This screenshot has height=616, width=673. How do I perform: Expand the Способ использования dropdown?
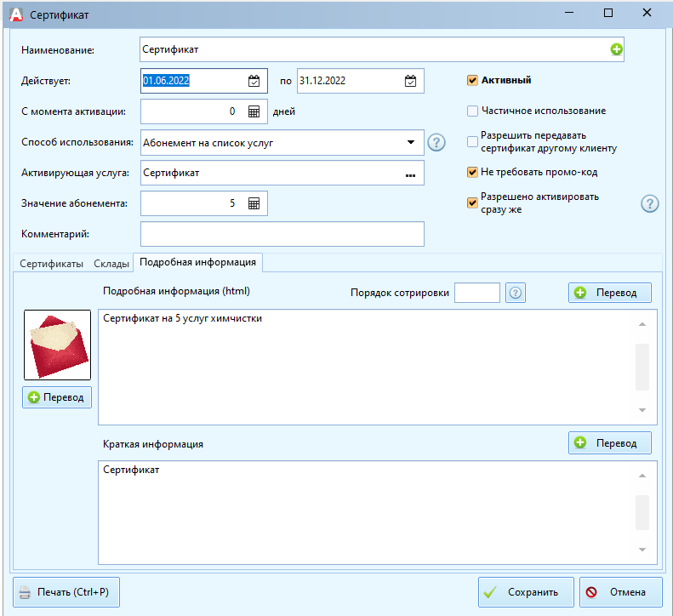[411, 143]
